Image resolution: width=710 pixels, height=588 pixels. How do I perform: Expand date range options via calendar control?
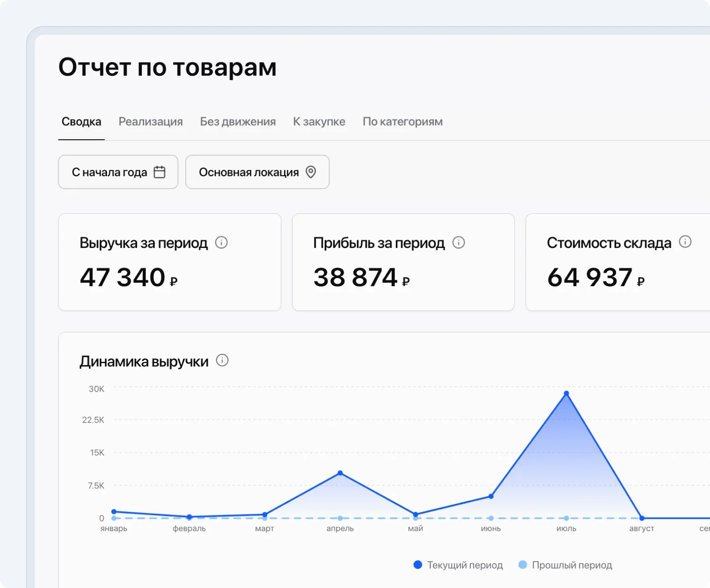(159, 172)
